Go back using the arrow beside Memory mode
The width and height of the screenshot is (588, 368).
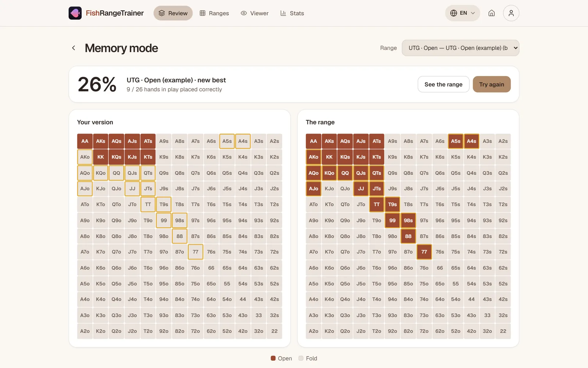(73, 48)
